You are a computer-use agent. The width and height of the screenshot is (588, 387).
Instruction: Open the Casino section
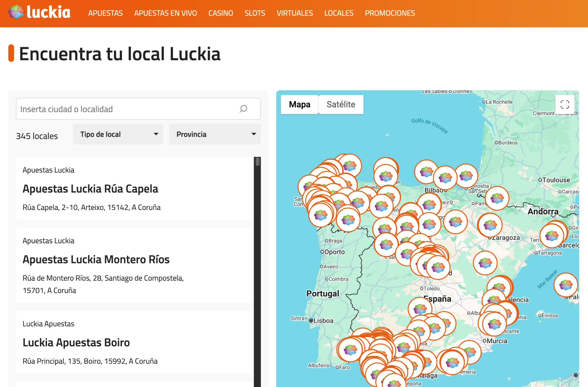coord(221,13)
